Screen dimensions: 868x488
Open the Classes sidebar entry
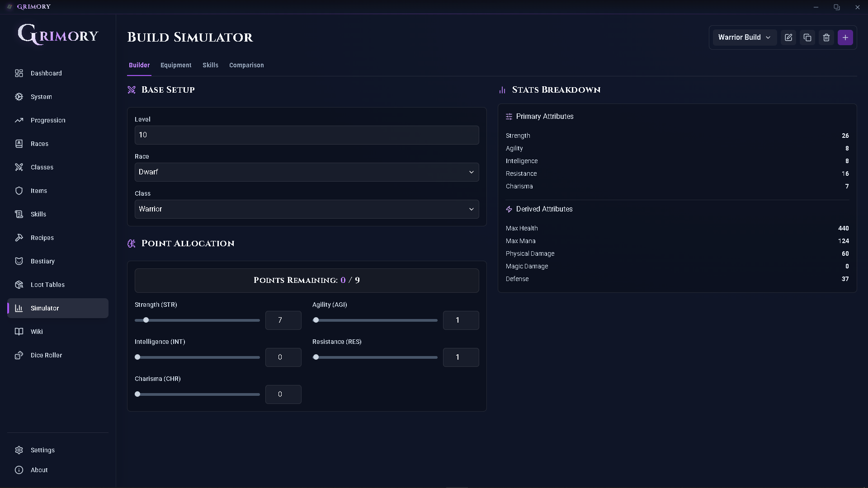pos(42,167)
